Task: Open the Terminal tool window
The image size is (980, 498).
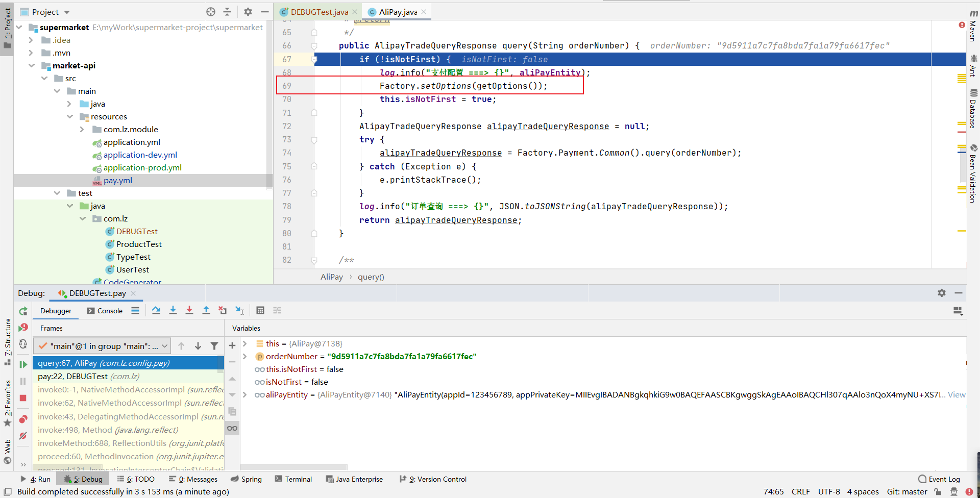Action: coord(293,479)
